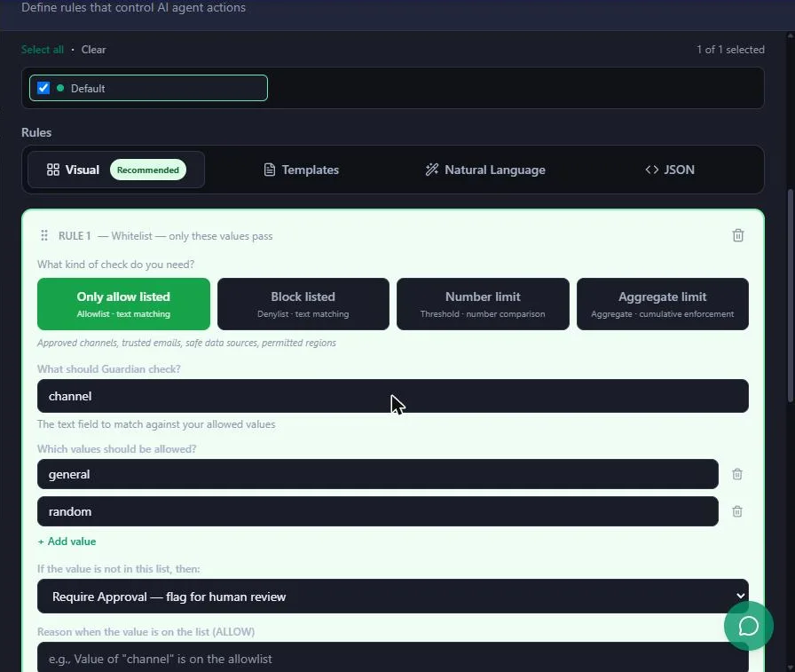Viewport: 795px width, 672px height.
Task: Click the 'Clear' selection link
Action: click(x=94, y=50)
